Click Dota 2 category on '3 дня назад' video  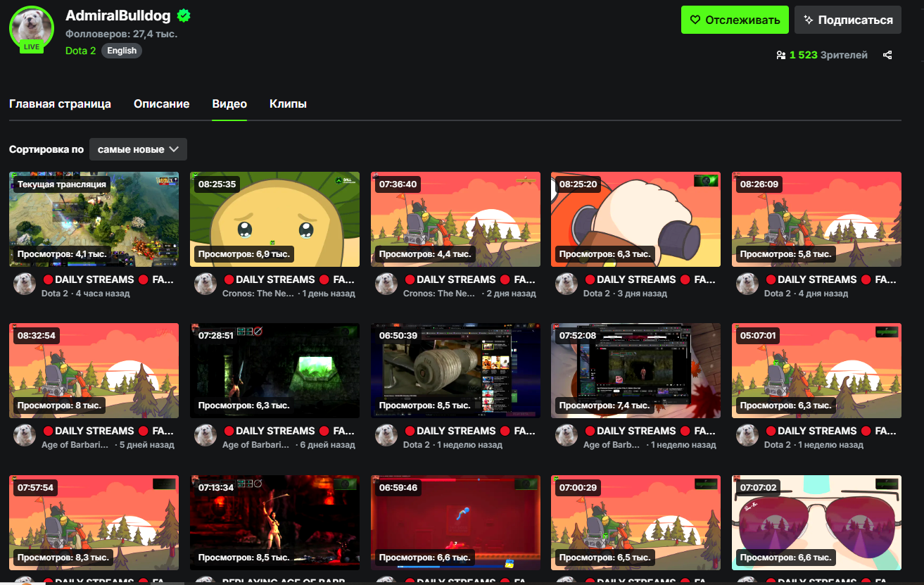pos(597,294)
